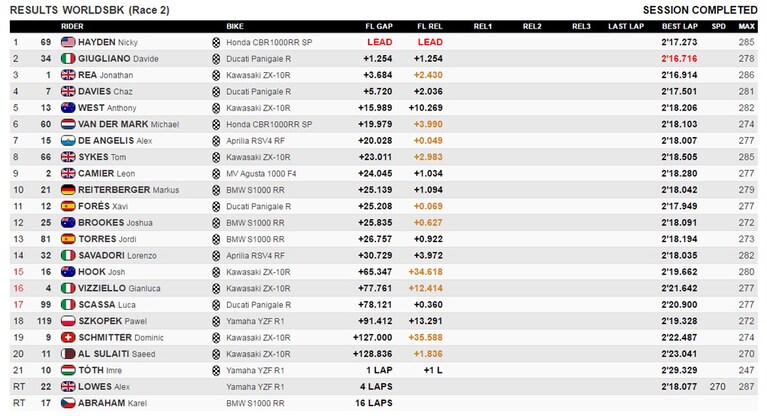
Task: Click the Qatar flag beside Al Sulaiti
Action: [68, 354]
